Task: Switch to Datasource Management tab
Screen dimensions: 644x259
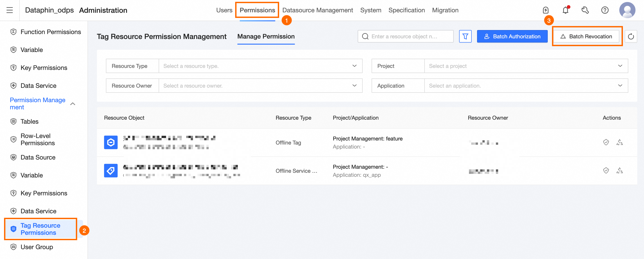Action: 318,10
